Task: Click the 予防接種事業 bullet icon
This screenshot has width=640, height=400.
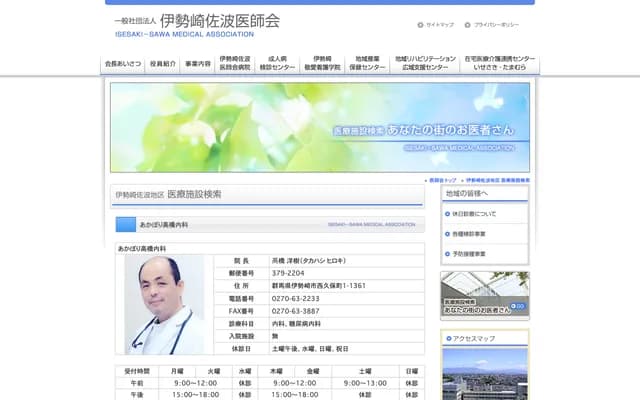Action: pos(447,254)
